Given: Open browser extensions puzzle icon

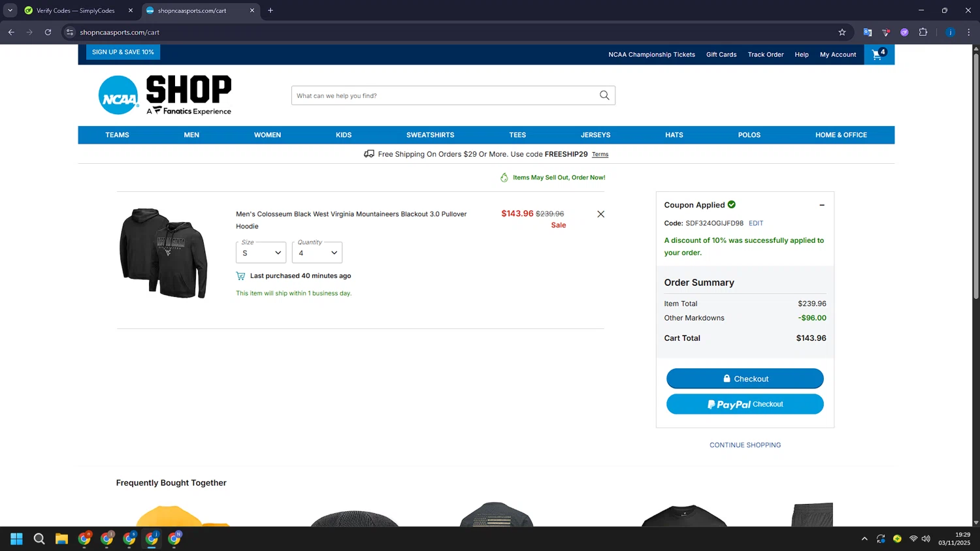Looking at the screenshot, I should tap(923, 32).
